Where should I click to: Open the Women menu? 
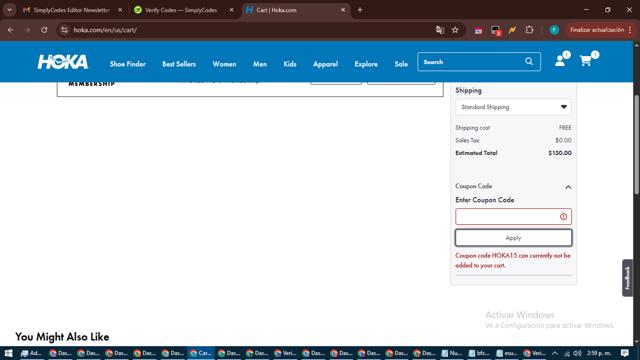point(224,64)
